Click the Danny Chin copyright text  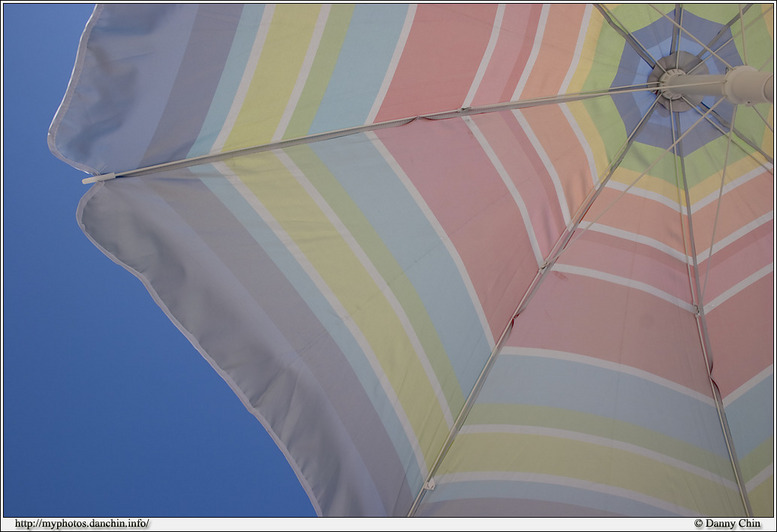pos(727,523)
